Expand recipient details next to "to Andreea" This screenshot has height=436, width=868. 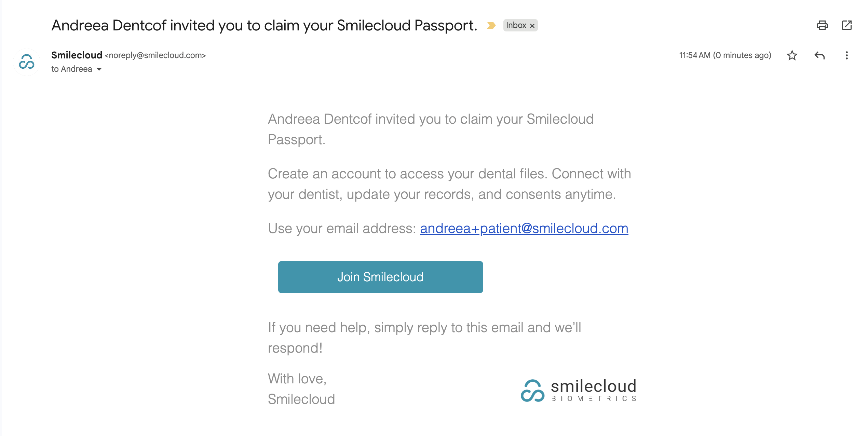click(99, 69)
